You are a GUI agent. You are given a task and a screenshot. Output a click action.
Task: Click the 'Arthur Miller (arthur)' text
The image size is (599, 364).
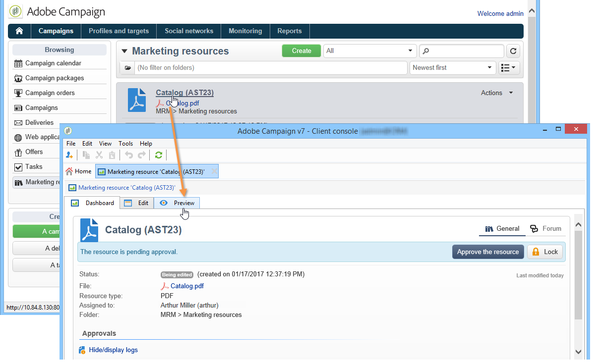click(x=189, y=305)
